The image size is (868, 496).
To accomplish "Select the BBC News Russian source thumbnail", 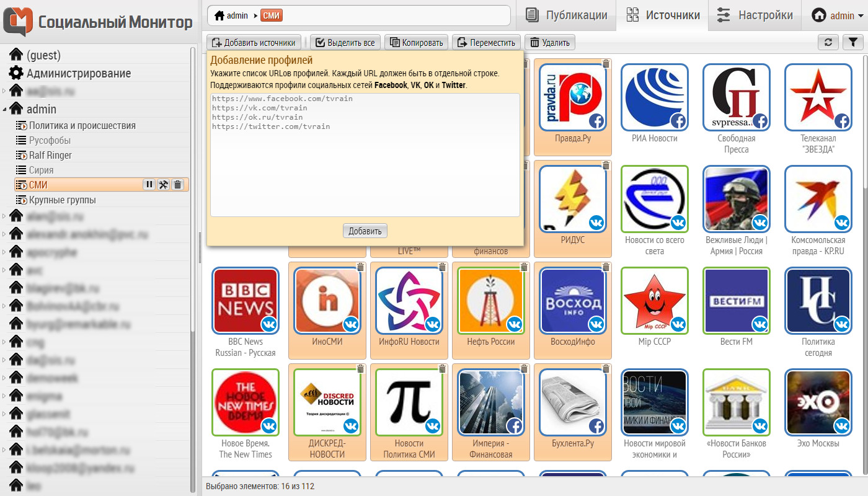I will coord(246,301).
